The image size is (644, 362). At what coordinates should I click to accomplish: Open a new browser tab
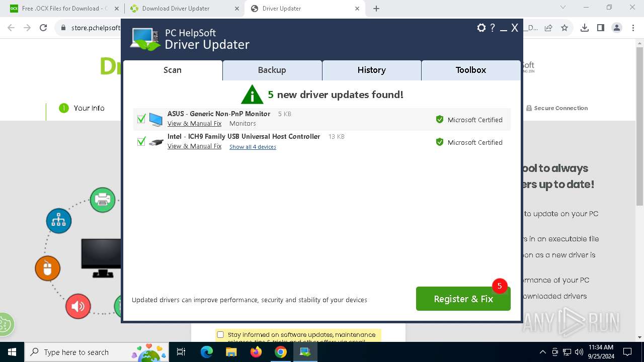376,9
